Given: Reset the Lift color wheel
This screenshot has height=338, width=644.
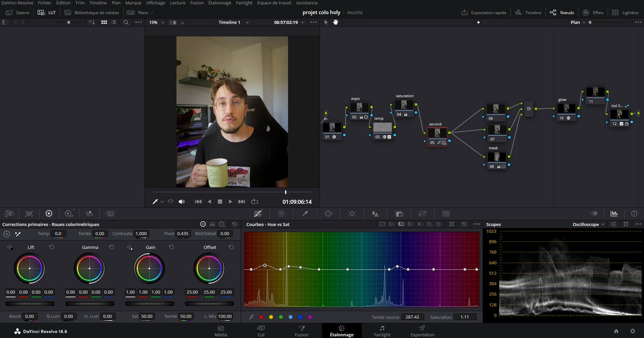Looking at the screenshot, I should coord(52,247).
